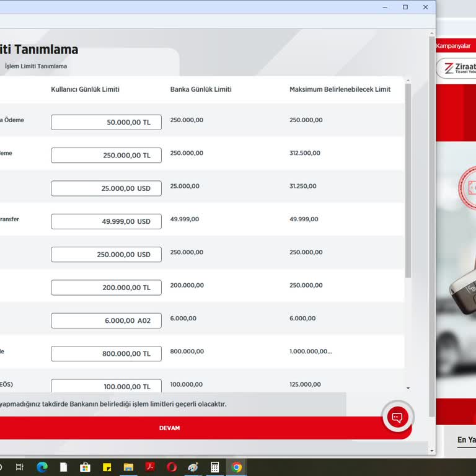Click İşlem Limiti Tanımlama breadcrumb
Screen dimensions: 476x476
click(36, 66)
